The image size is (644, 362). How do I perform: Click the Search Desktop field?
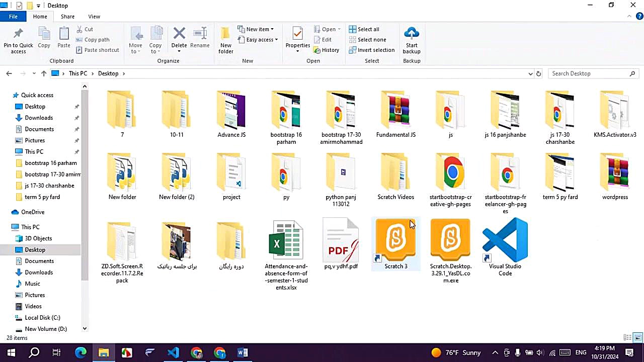pos(589,73)
